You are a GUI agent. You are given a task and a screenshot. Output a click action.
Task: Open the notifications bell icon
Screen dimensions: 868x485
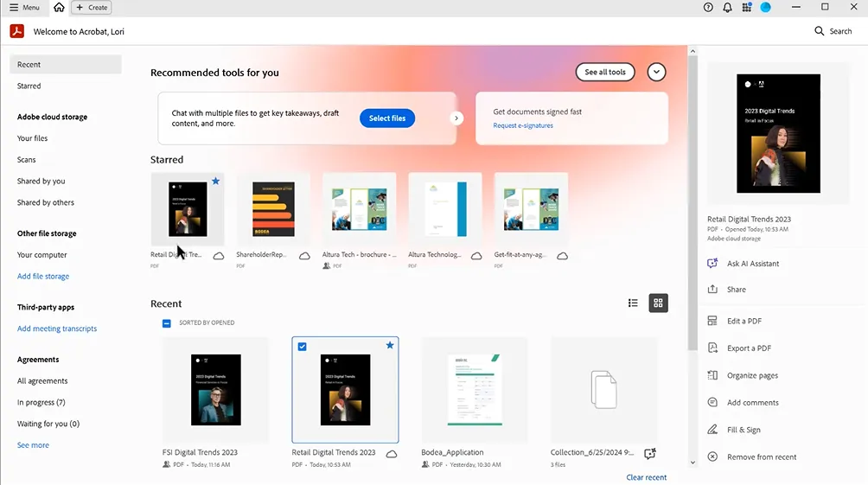727,7
